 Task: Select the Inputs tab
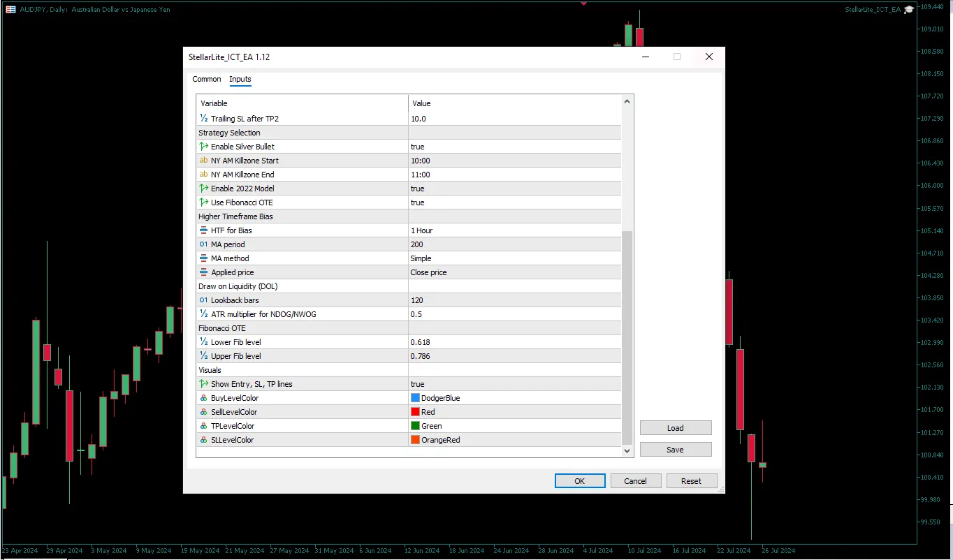coord(240,79)
